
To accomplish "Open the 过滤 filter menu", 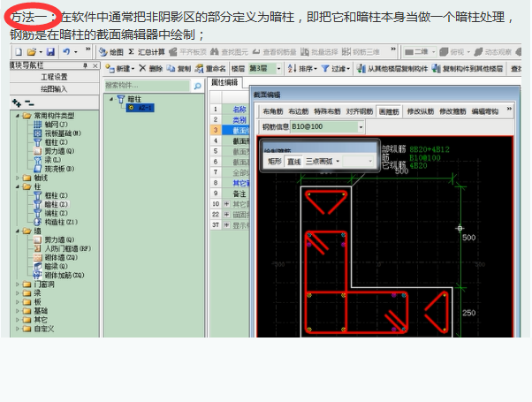I will [x=335, y=69].
